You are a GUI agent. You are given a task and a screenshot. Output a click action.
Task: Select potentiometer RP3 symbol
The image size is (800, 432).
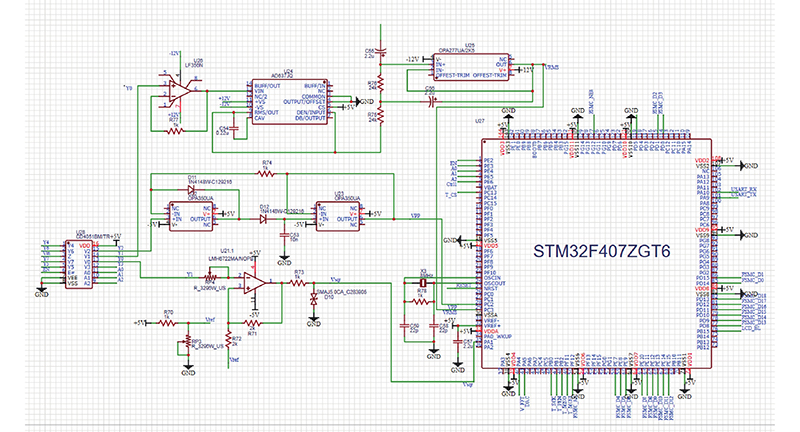pos(187,341)
